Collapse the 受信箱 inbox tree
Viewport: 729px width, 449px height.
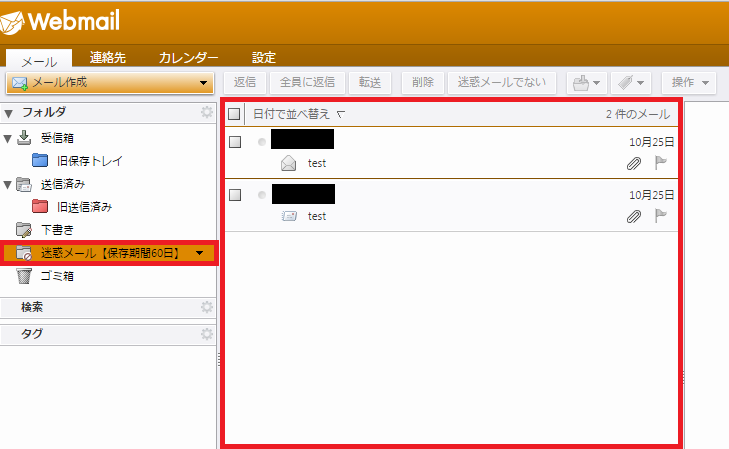point(8,138)
